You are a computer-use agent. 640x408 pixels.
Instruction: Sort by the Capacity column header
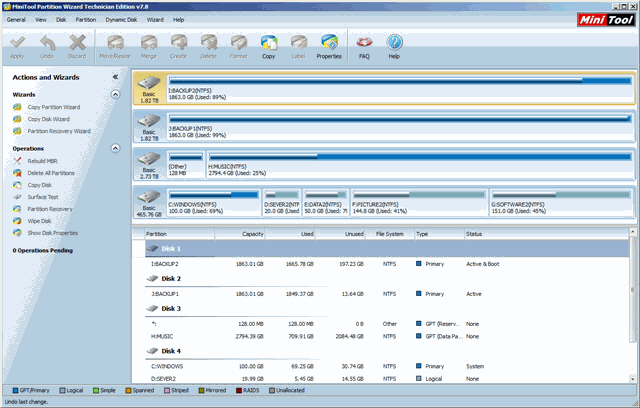coord(240,234)
